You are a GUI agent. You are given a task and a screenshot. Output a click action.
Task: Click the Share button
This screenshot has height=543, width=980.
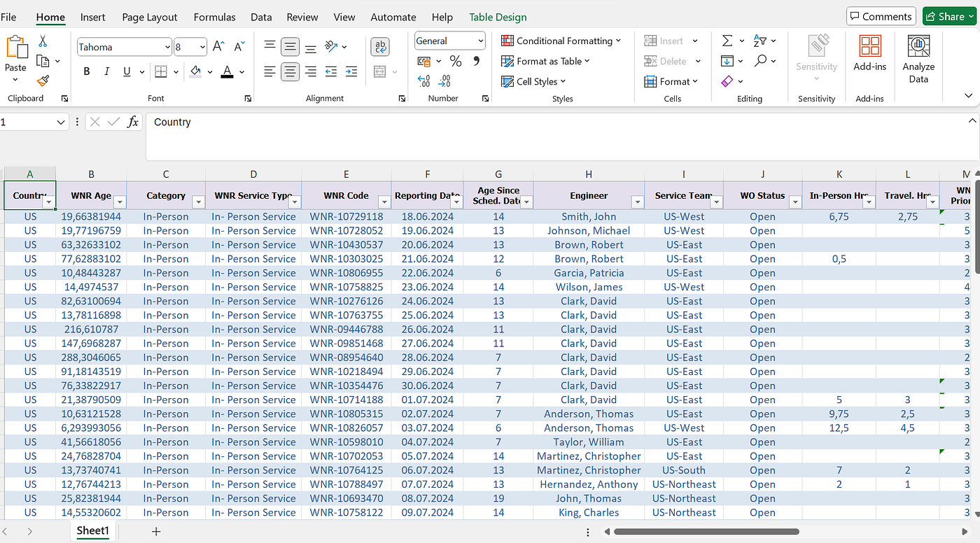(948, 16)
